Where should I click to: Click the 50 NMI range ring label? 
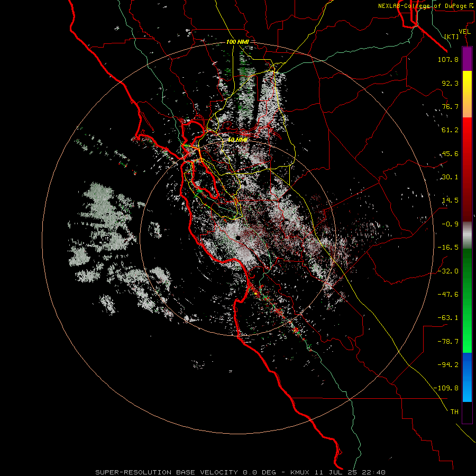237,140
